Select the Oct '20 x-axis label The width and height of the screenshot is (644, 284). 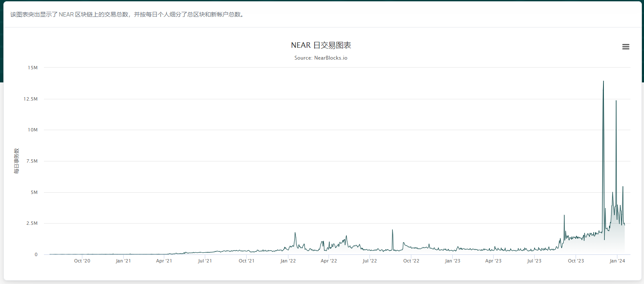[x=82, y=261]
